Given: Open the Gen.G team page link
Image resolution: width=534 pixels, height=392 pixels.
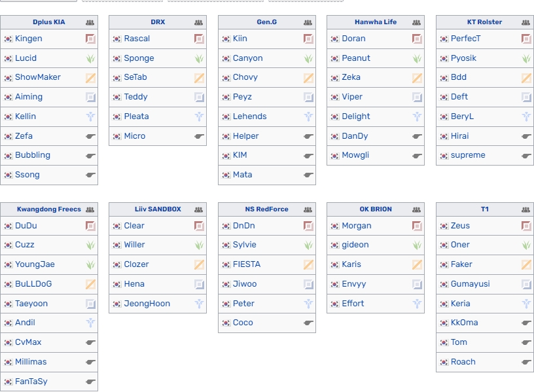Looking at the screenshot, I should point(266,22).
